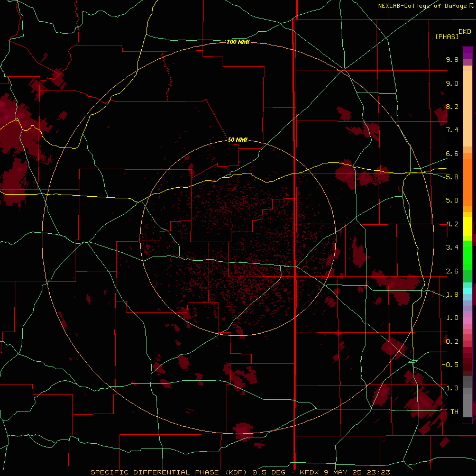
Task: Click the SPECIFIC DIFFERENTIAL PHASE (KDP) title text
Action: 170,472
